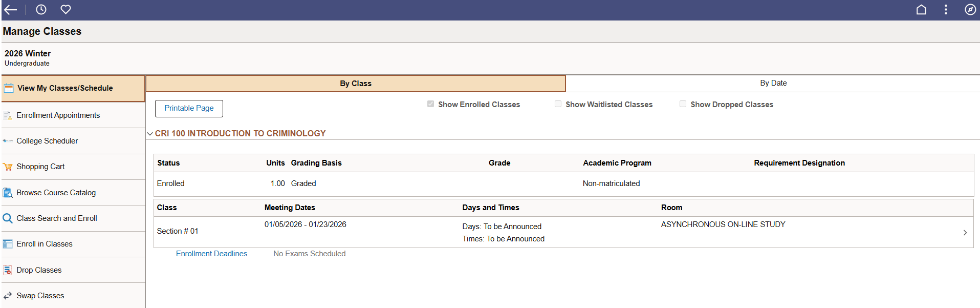
Task: Open the compass navigator icon
Action: 970,10
